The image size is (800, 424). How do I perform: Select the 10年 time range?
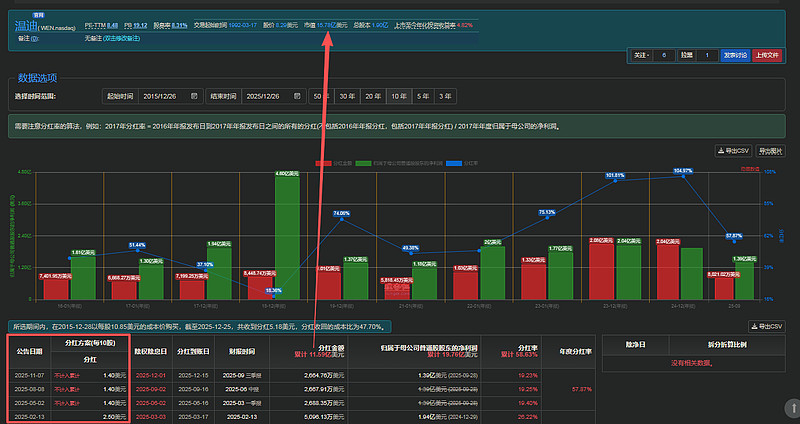point(398,95)
